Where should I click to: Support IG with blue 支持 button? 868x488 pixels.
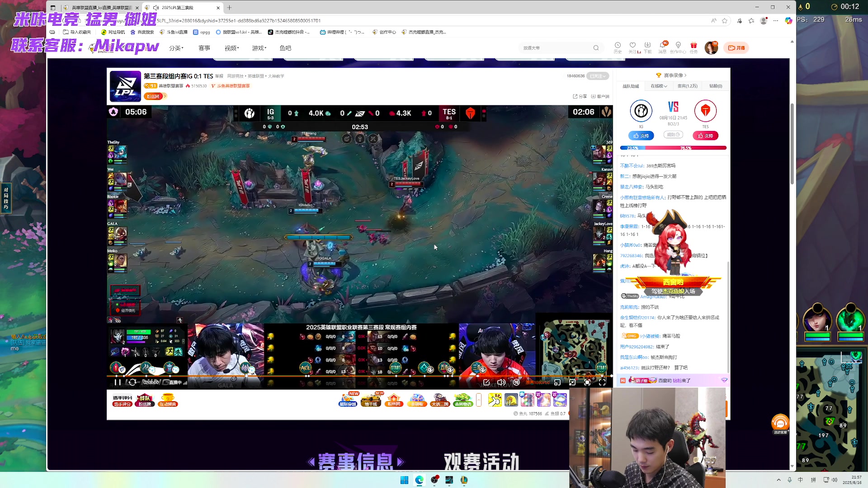tap(641, 136)
